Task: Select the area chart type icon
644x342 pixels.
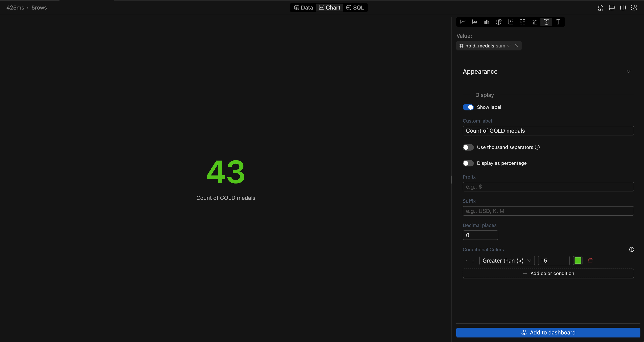Action: (475, 22)
